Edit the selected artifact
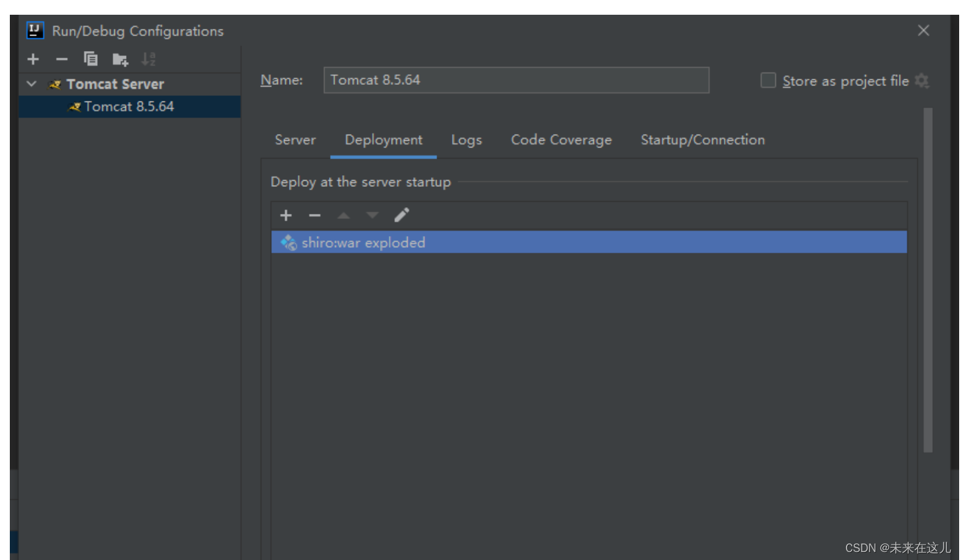The image size is (961, 560). pyautogui.click(x=401, y=215)
